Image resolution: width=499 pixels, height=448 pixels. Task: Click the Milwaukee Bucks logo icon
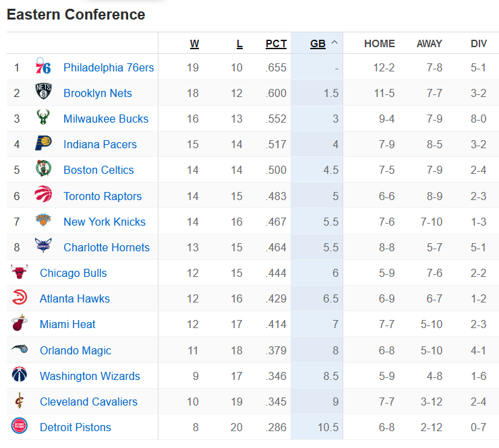point(43,119)
